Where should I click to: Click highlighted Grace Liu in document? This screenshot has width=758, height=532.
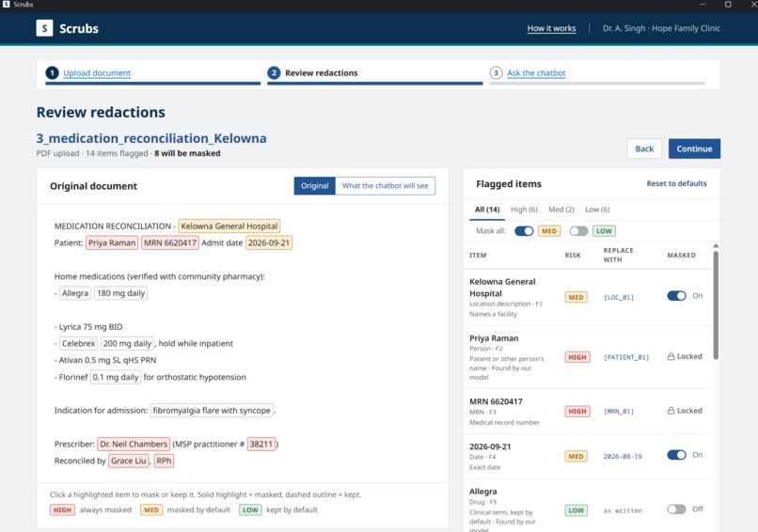coord(128,461)
